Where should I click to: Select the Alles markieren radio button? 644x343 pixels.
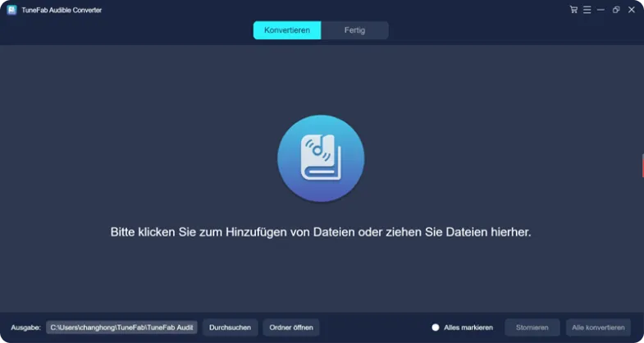[x=436, y=327]
